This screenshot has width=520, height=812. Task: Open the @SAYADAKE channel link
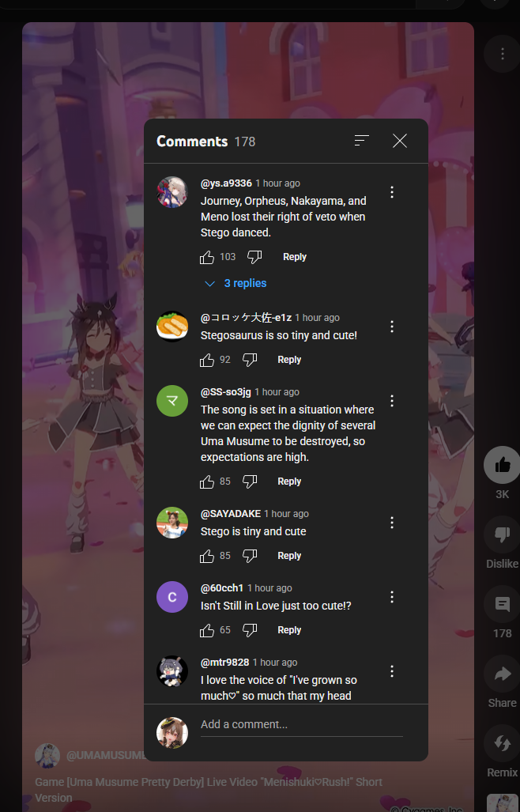[x=231, y=514]
